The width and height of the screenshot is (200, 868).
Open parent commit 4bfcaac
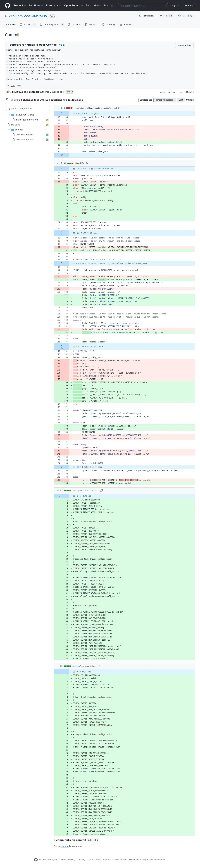coord(171,92)
